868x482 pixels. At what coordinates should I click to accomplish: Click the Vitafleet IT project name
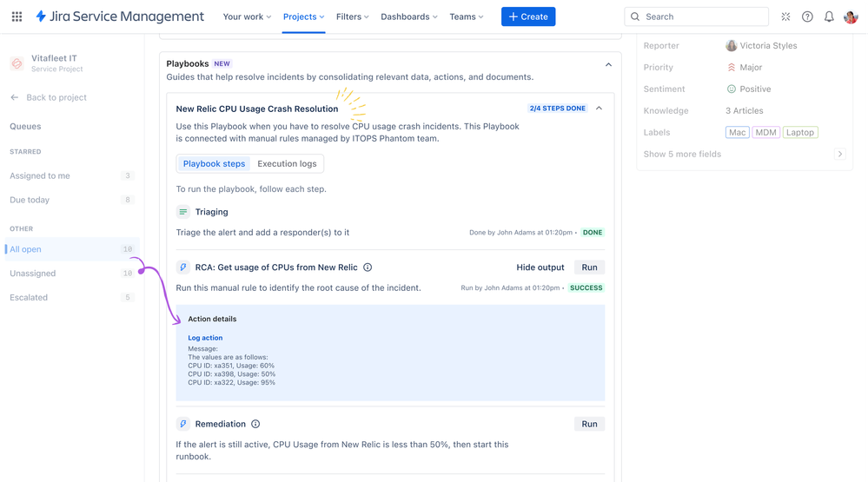pyautogui.click(x=54, y=58)
